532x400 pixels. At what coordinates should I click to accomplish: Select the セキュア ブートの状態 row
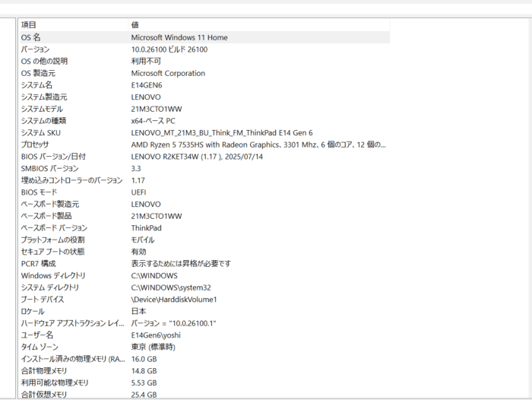52,251
